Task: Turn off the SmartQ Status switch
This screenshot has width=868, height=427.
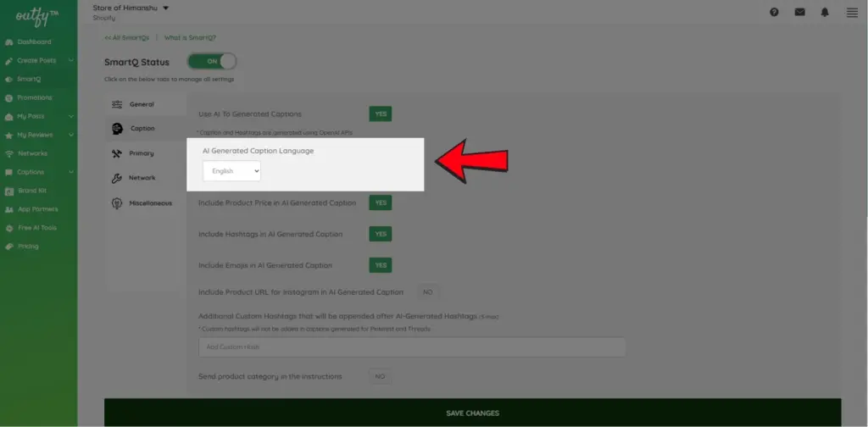Action: [x=211, y=62]
